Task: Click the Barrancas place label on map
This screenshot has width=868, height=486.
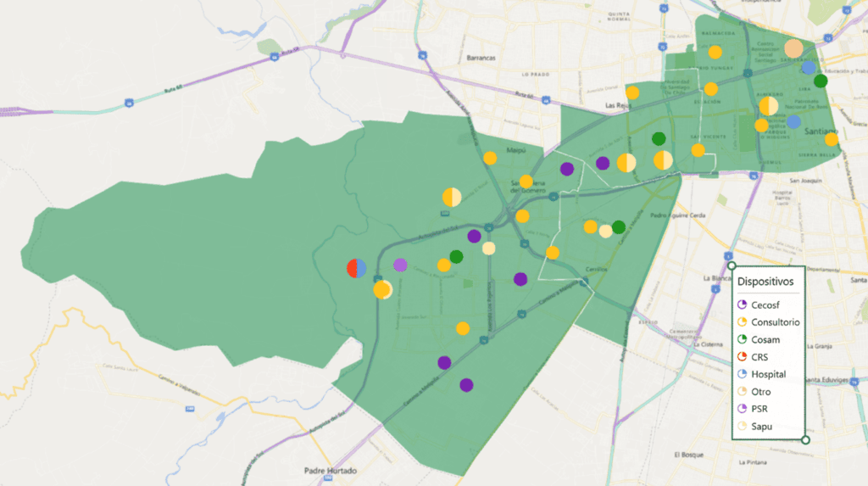Action: click(x=481, y=58)
